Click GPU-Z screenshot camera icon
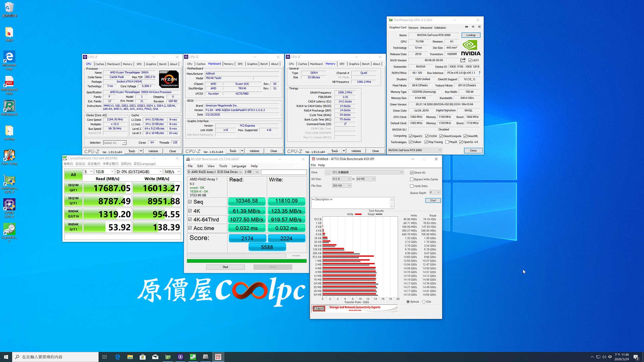Image resolution: width=644 pixels, height=362 pixels. click(x=466, y=27)
